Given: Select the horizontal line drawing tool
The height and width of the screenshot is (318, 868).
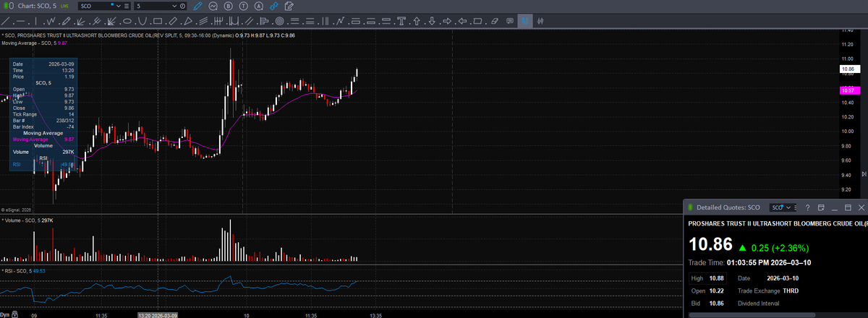Looking at the screenshot, I should coord(20,21).
